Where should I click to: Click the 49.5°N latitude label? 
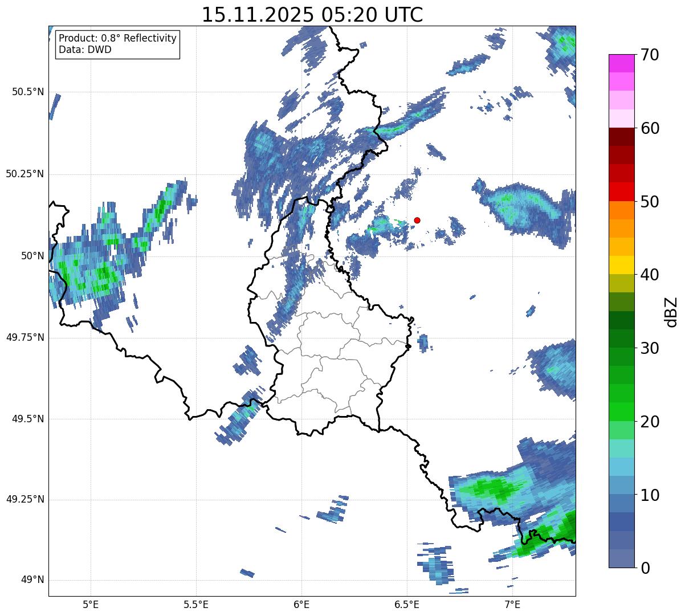point(28,419)
